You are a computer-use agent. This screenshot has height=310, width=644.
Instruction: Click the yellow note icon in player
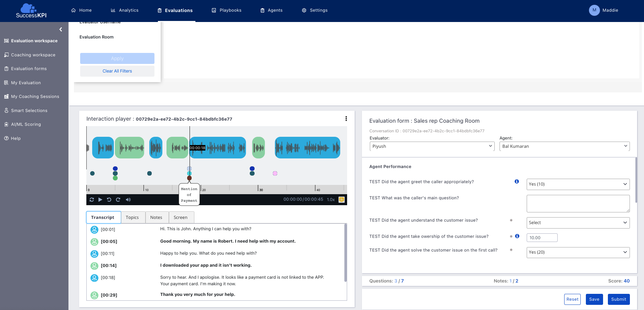pyautogui.click(x=342, y=200)
